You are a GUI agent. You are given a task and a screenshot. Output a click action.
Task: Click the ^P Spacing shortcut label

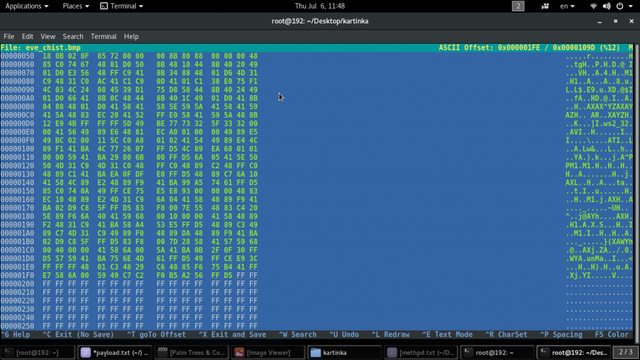[x=561, y=334]
